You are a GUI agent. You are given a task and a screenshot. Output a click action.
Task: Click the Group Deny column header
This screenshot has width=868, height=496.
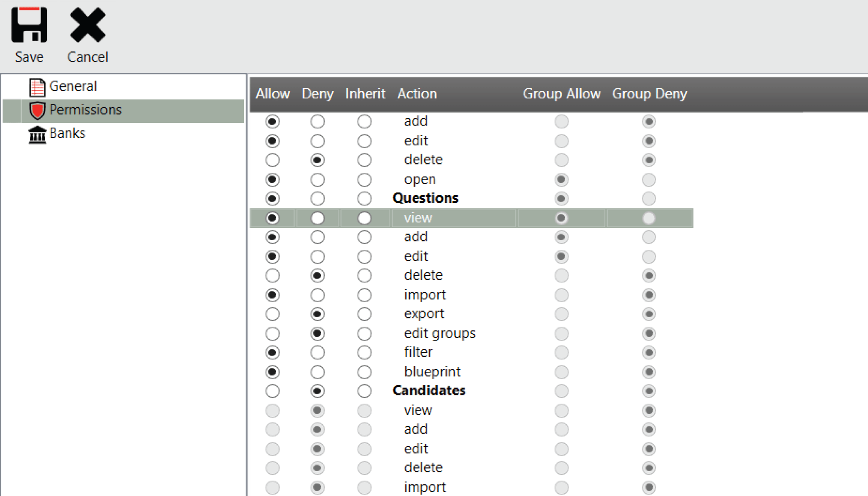tap(649, 93)
